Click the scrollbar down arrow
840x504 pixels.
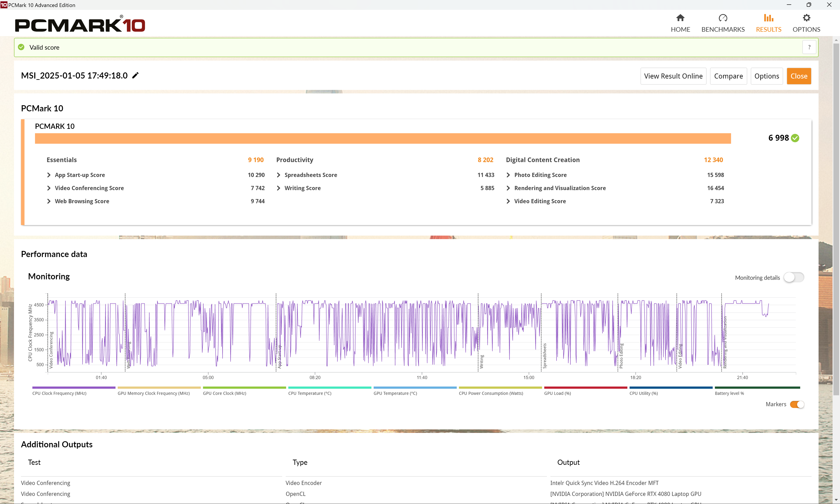(x=836, y=500)
